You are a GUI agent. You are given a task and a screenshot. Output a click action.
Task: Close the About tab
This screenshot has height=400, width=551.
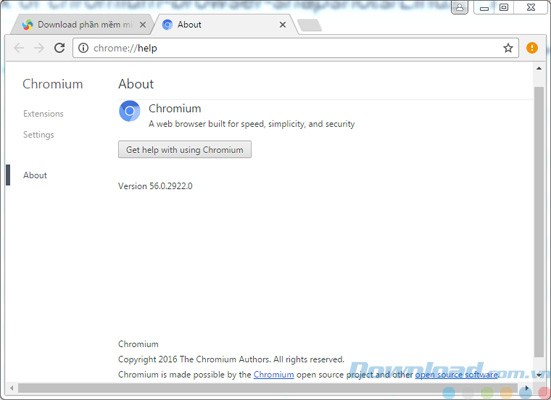283,25
